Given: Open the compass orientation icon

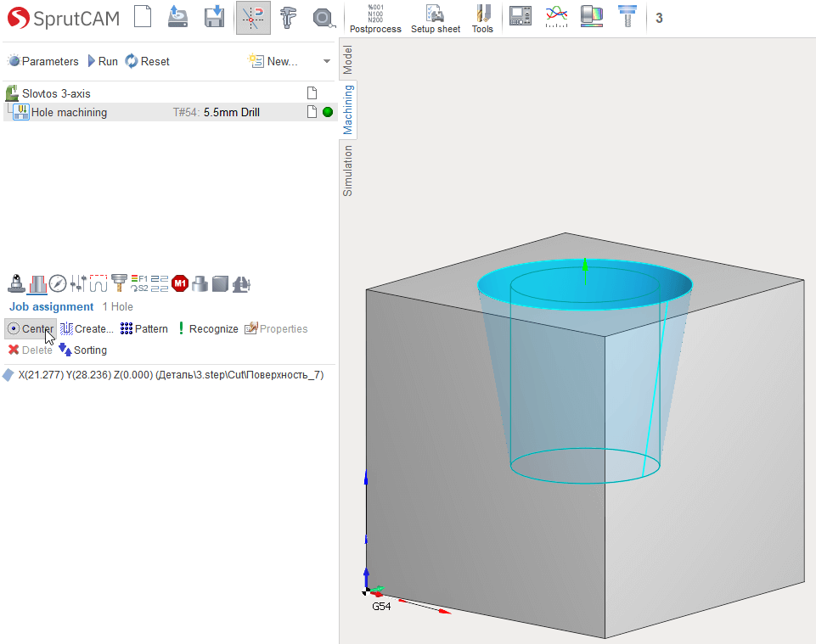Looking at the screenshot, I should click(58, 283).
